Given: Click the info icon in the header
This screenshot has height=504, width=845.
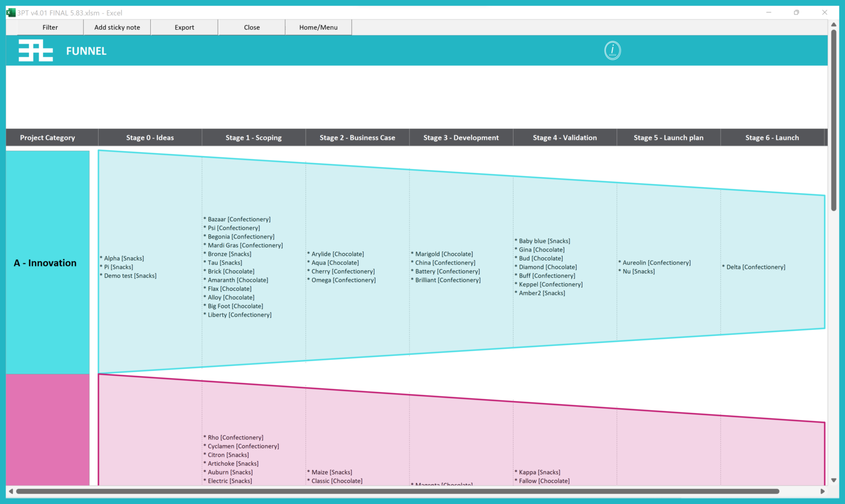Looking at the screenshot, I should pos(612,51).
